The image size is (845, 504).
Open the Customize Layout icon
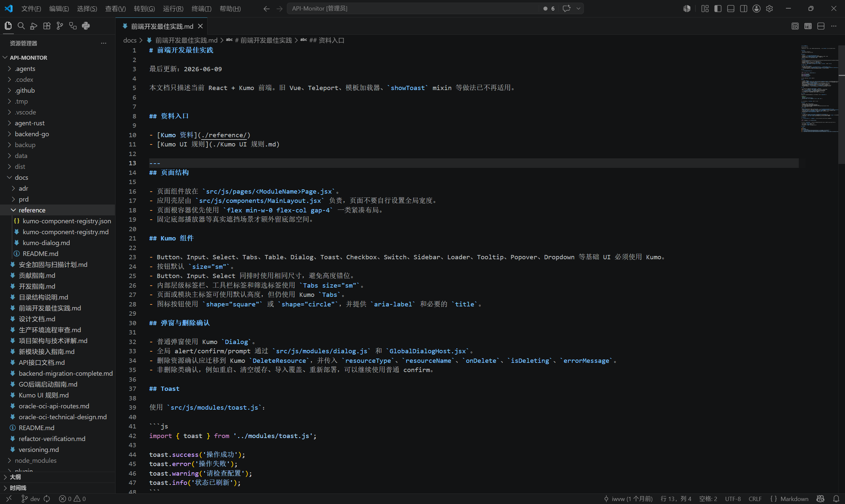coord(705,9)
